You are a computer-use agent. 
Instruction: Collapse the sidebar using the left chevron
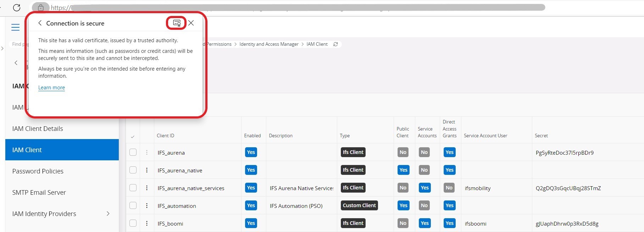coord(16,63)
